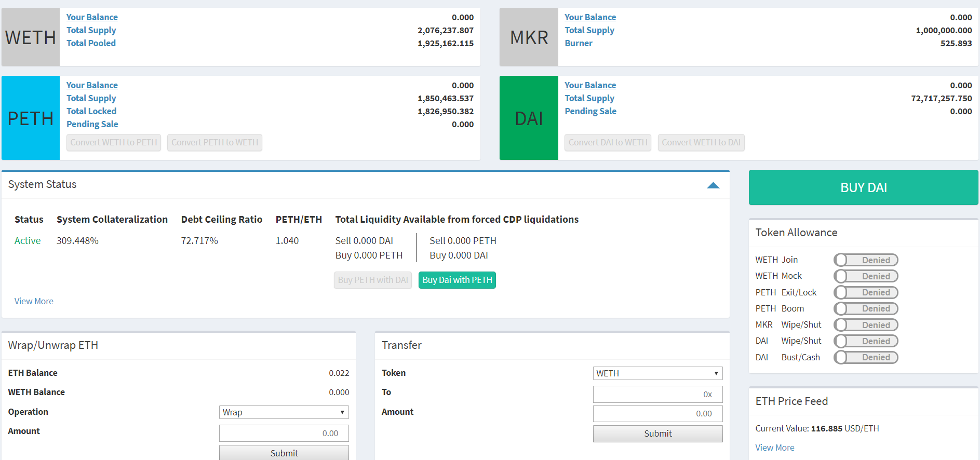Focus the Transfer Amount input field
The image size is (980, 460).
click(x=657, y=414)
